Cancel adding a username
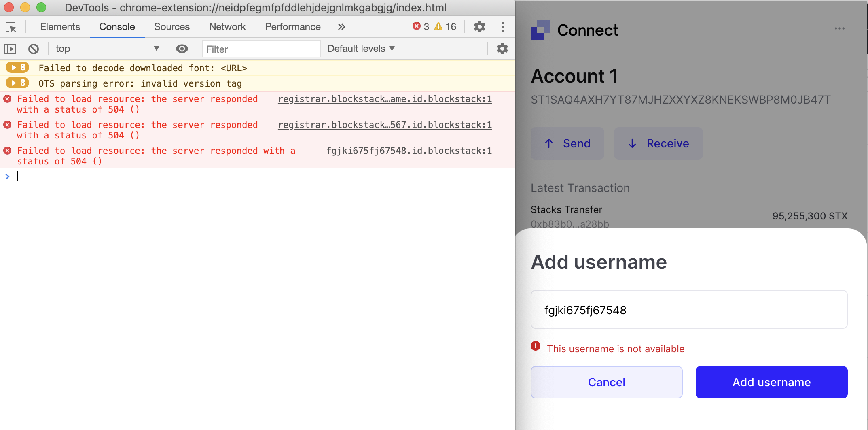The width and height of the screenshot is (868, 430). 606,382
